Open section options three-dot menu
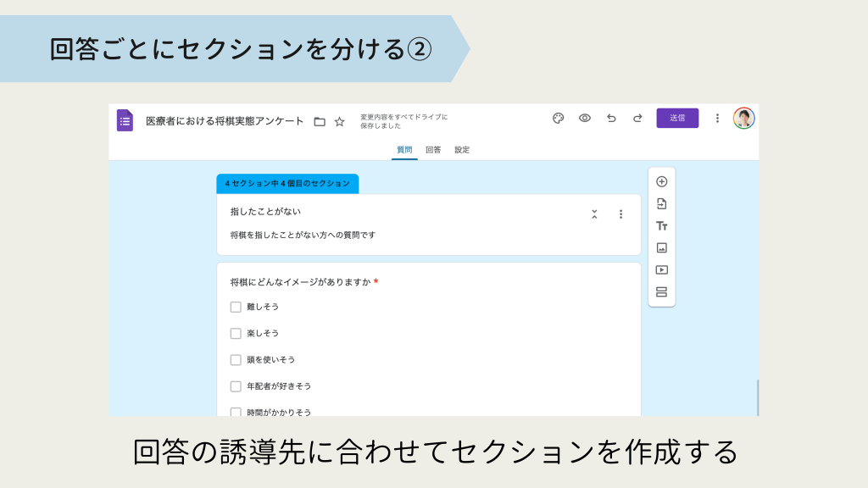Screen dimensions: 868x488 coord(620,214)
